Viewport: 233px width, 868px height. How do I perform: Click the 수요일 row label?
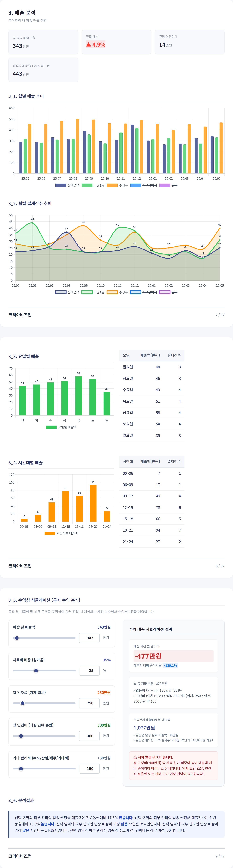(x=128, y=390)
